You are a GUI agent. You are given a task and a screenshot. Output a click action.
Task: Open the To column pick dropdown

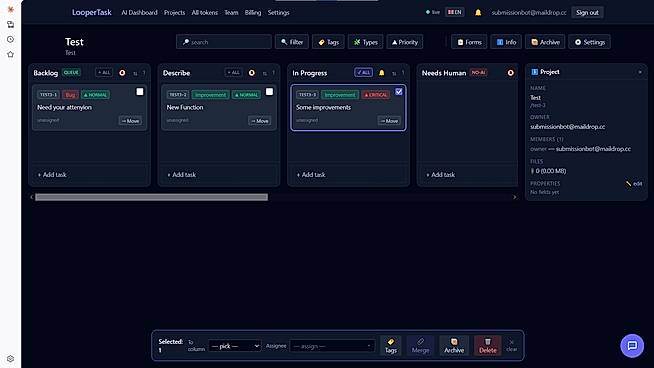point(235,346)
